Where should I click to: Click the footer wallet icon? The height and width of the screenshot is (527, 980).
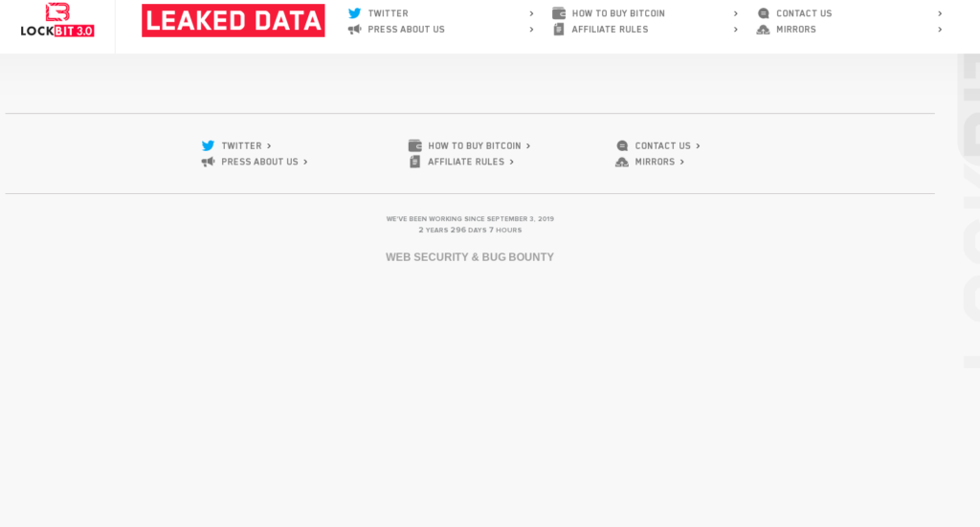tap(415, 145)
